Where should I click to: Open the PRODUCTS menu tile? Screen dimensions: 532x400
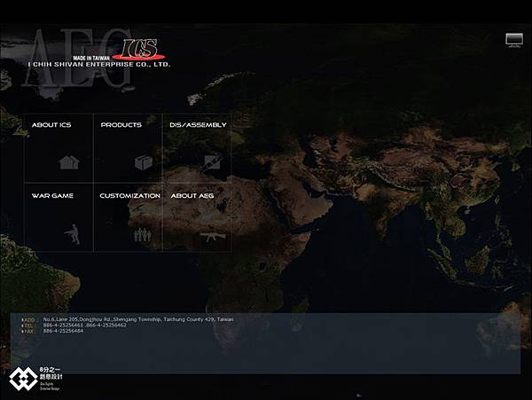coord(128,148)
